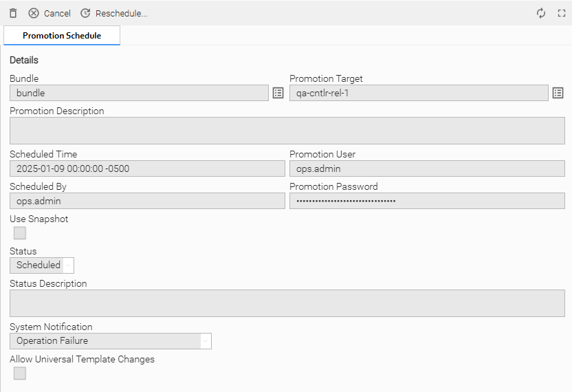The height and width of the screenshot is (392, 572).
Task: Enable Allow Universal Template Changes checkbox
Action: pyautogui.click(x=20, y=373)
